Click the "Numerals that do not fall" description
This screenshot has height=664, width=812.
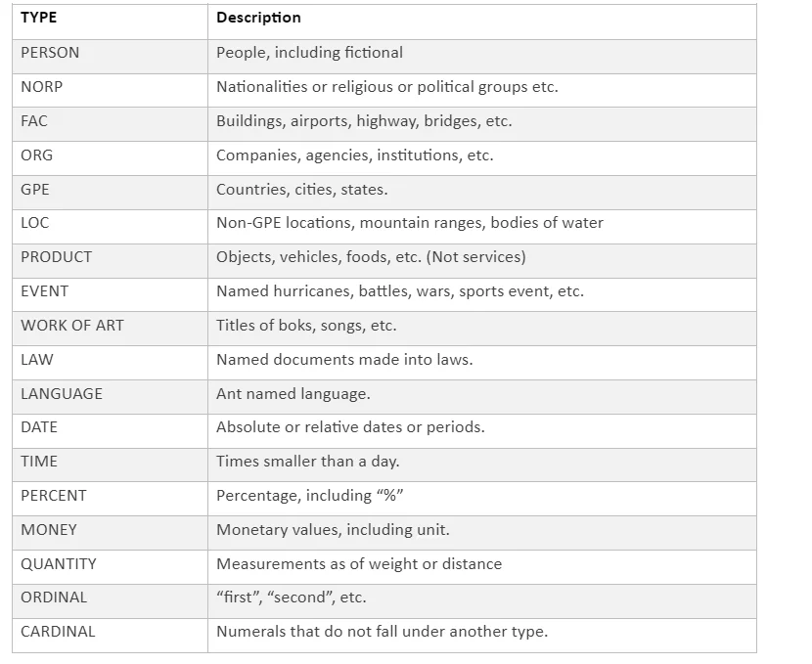(382, 632)
